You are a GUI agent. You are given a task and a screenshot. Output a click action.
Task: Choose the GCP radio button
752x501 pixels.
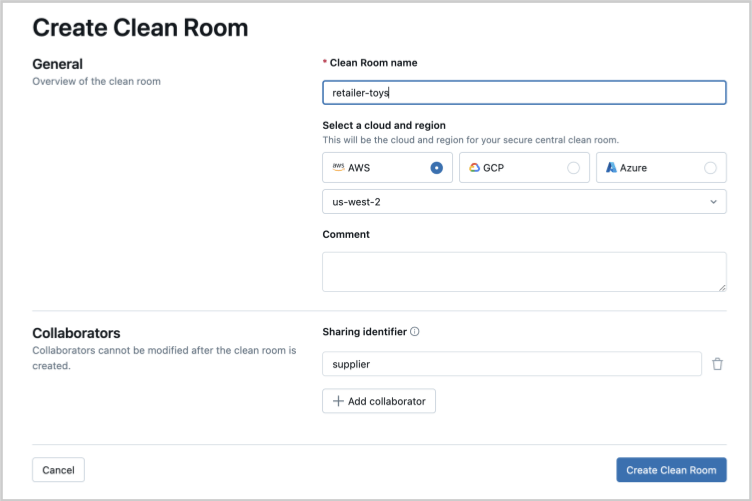click(x=573, y=168)
